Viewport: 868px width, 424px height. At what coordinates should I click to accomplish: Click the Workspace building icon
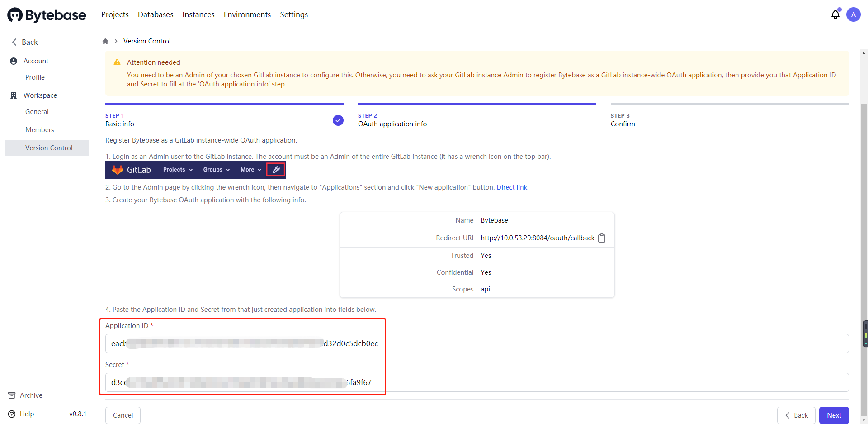click(14, 95)
